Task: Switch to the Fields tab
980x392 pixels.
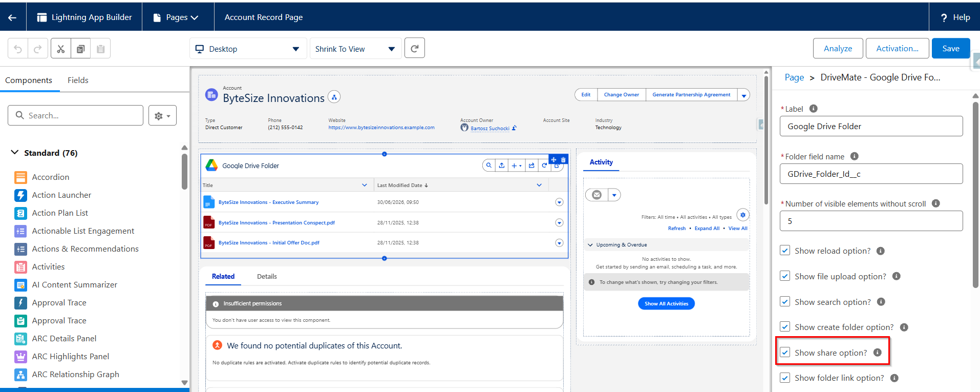Action: pyautogui.click(x=78, y=80)
